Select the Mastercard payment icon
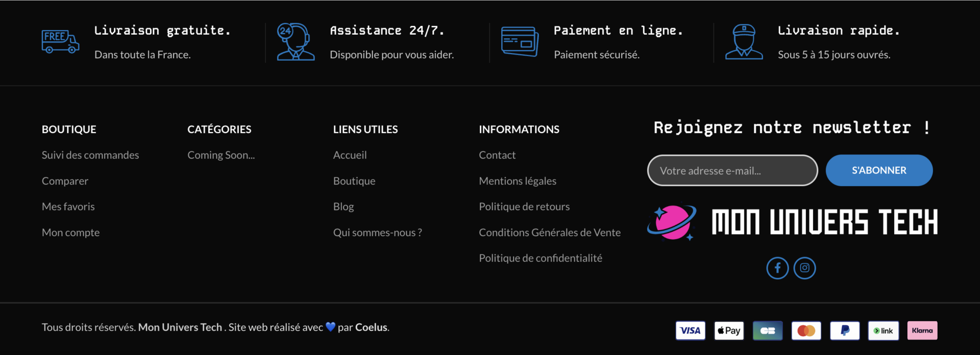980x355 pixels. pos(806,330)
